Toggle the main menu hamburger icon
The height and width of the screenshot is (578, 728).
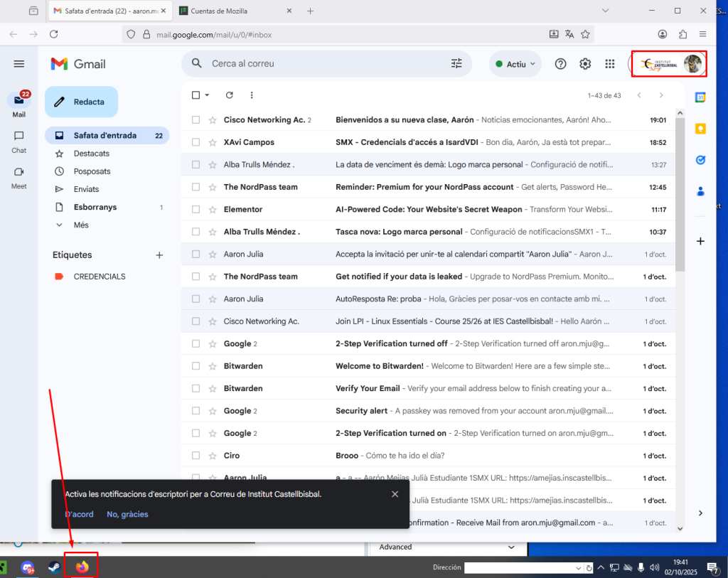19,64
